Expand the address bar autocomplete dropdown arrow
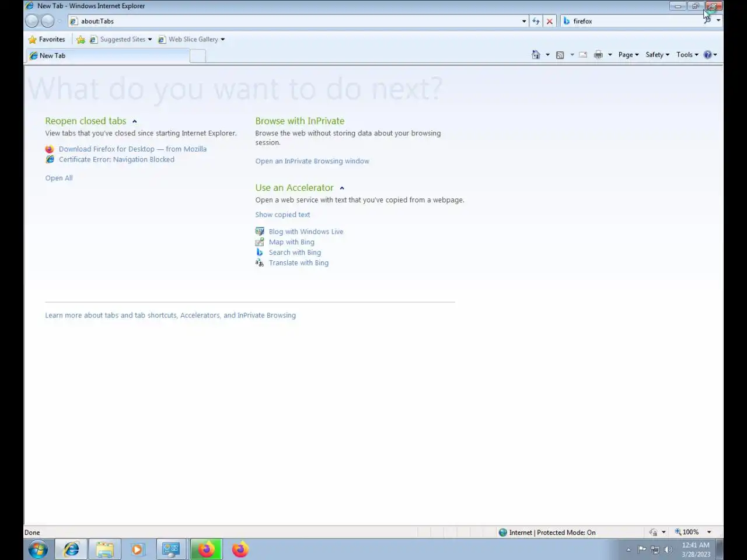747x560 pixels. (524, 21)
